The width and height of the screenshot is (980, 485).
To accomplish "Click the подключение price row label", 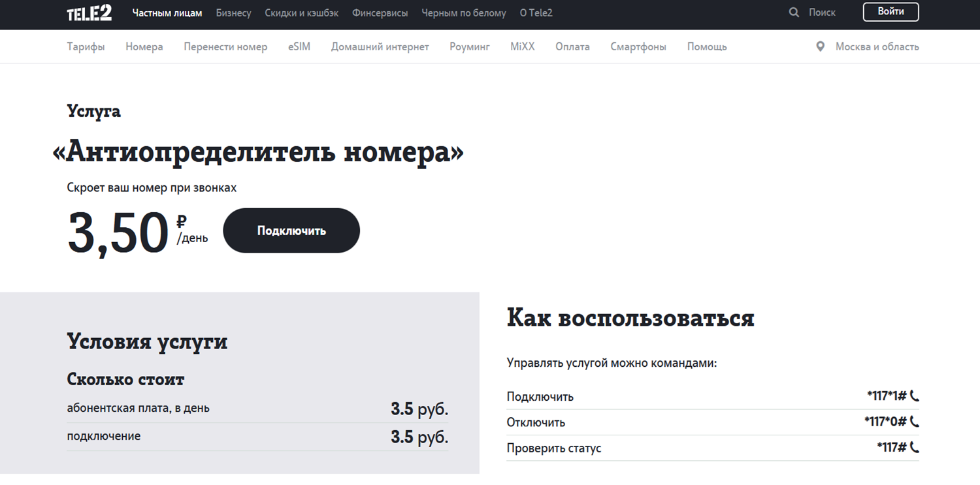I will [104, 435].
